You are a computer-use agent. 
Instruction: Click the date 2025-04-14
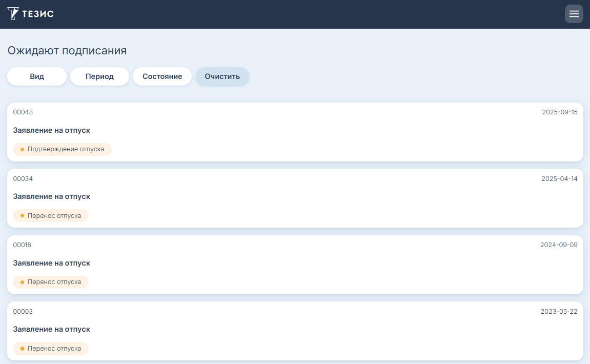coord(559,179)
